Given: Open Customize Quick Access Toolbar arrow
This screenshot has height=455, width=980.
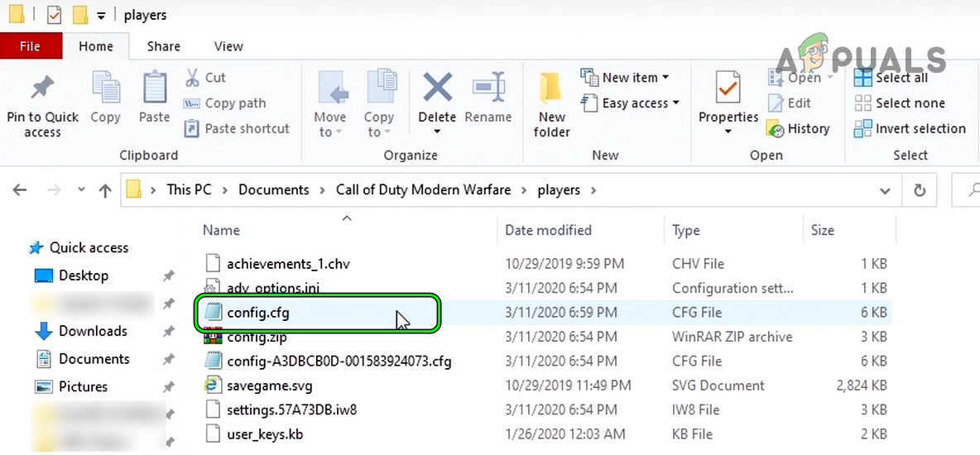Looking at the screenshot, I should [101, 15].
